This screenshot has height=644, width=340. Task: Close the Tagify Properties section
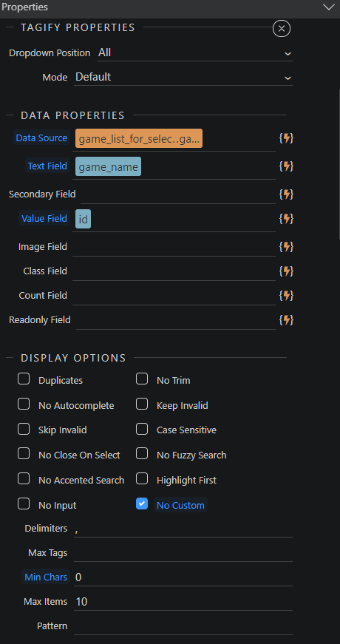click(282, 28)
